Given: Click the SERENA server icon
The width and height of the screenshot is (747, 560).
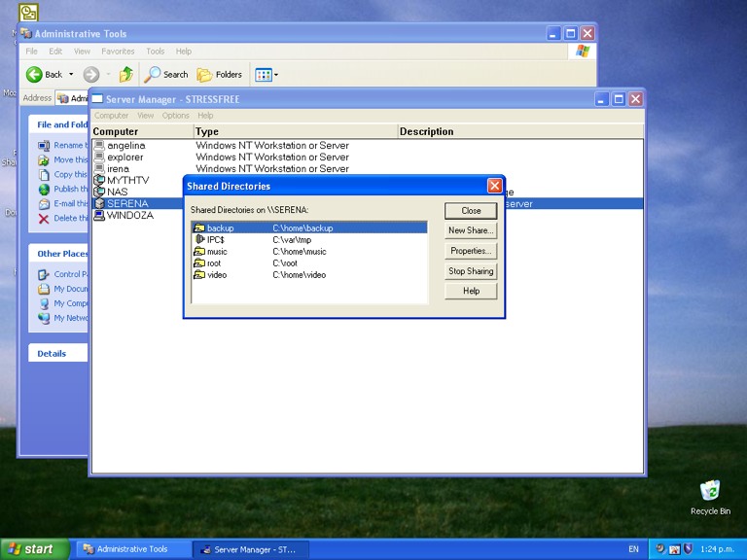Looking at the screenshot, I should pyautogui.click(x=99, y=203).
